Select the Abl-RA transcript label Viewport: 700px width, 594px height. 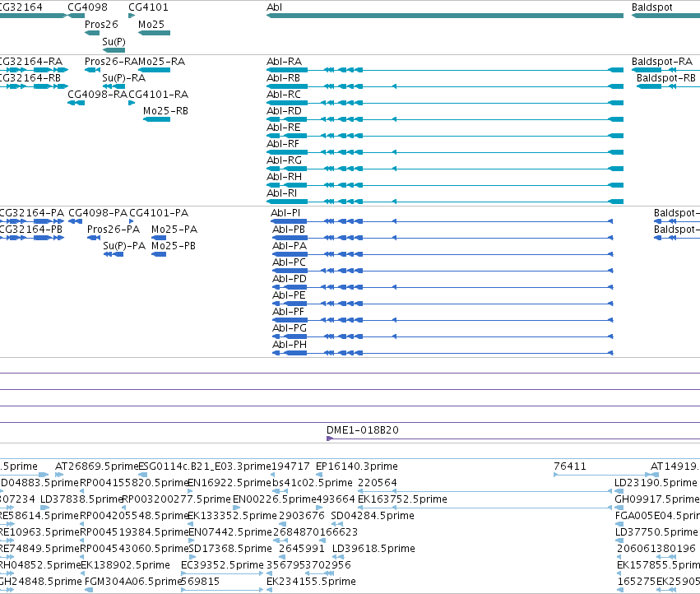(284, 61)
